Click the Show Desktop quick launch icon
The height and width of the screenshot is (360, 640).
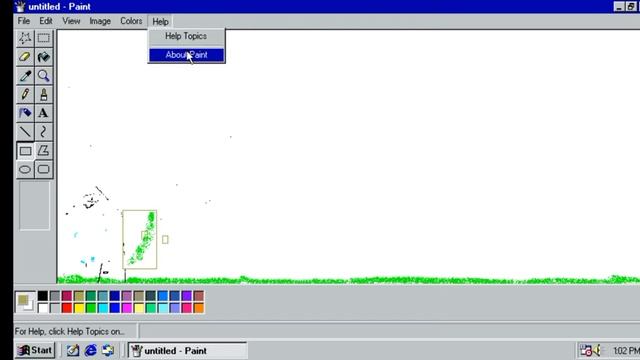tap(73, 350)
